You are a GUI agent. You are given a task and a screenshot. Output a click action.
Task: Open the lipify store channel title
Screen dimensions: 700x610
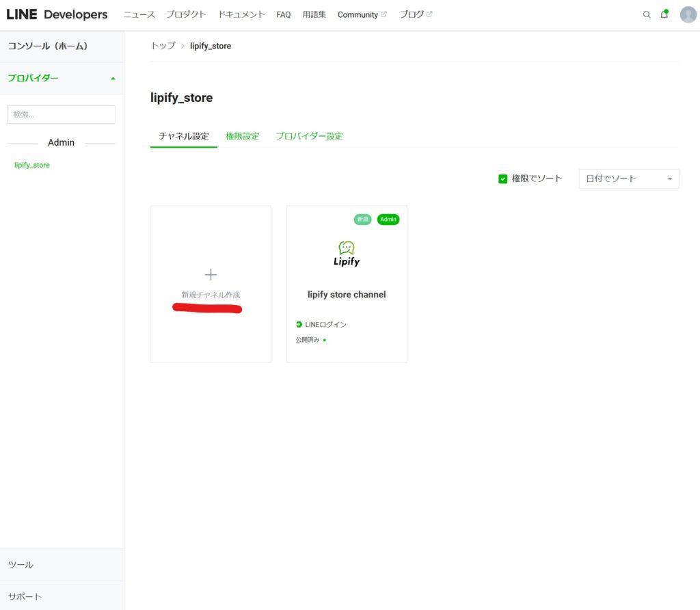[x=347, y=295]
